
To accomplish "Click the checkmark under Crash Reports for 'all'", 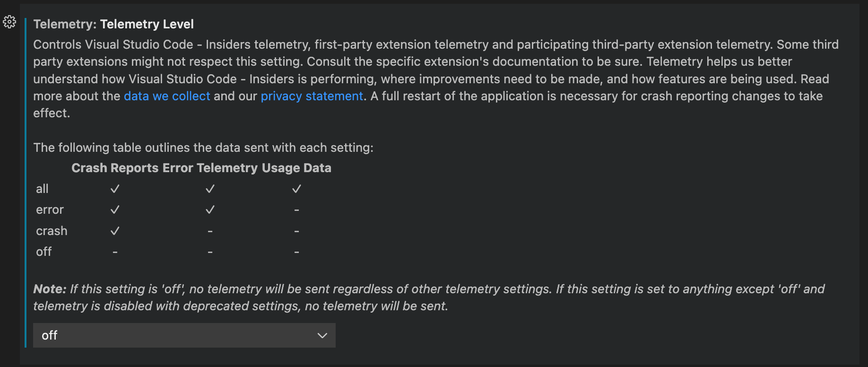I will (x=114, y=188).
